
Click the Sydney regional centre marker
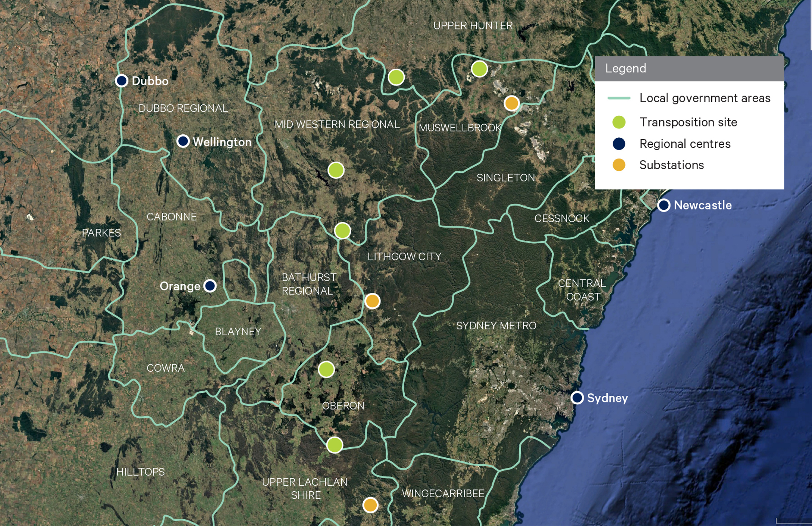point(577,398)
